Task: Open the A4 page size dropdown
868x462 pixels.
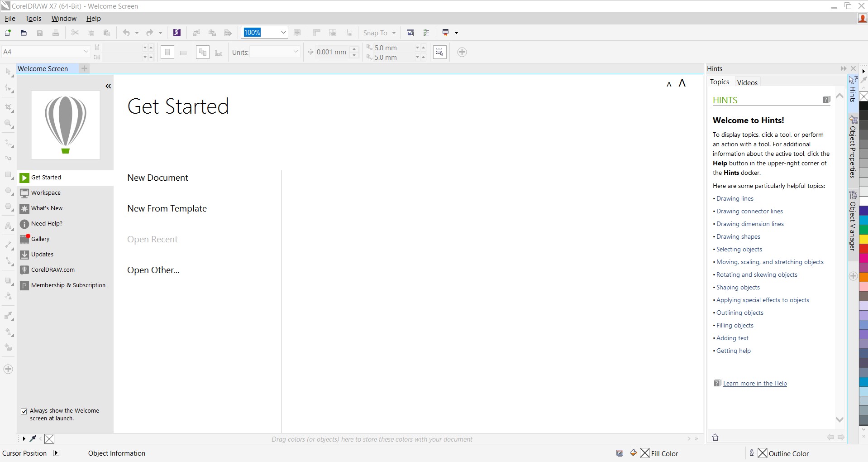Action: click(x=86, y=52)
